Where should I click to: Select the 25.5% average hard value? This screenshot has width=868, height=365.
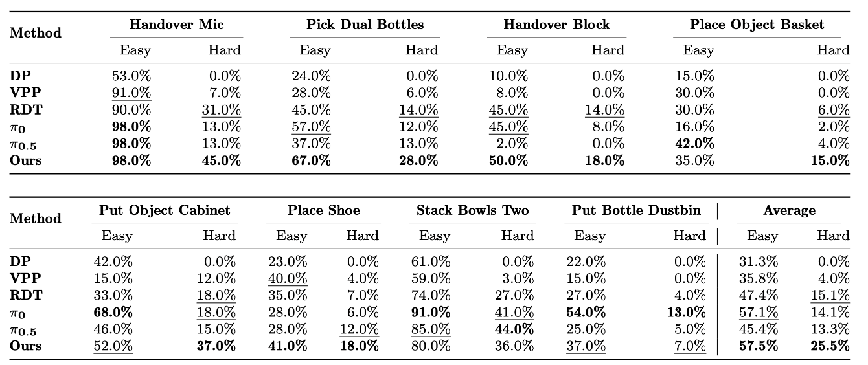pyautogui.click(x=829, y=346)
